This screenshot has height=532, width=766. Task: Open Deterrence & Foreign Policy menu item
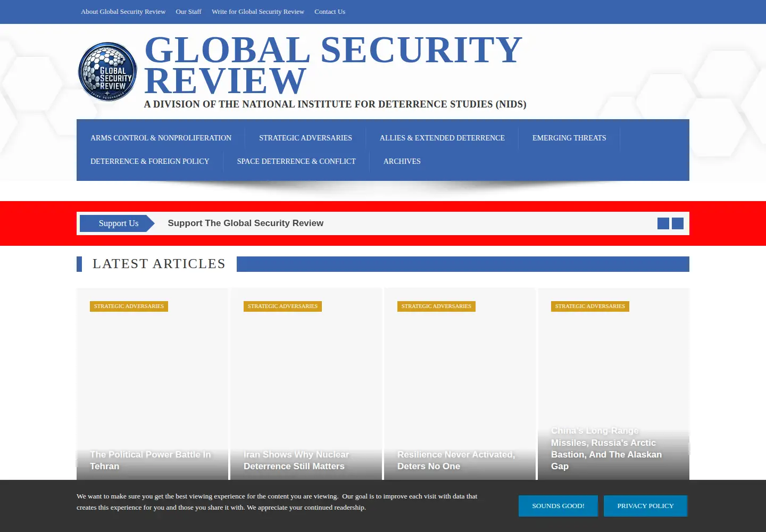(150, 161)
